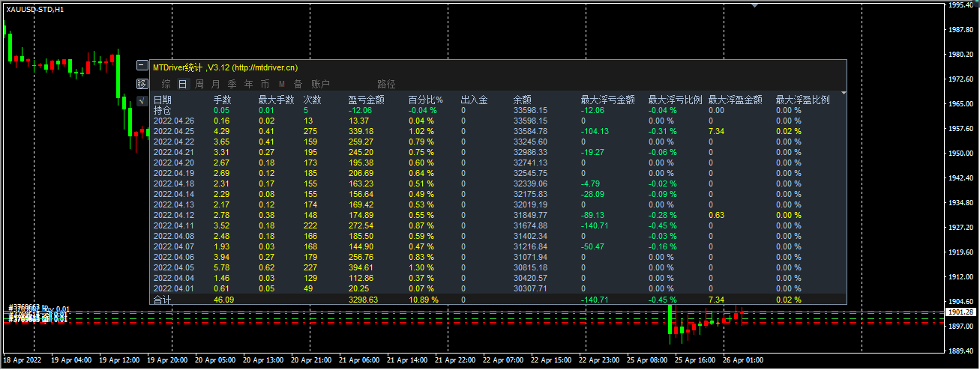Screen dimensions: 980x370
Task: Click the small arrow at panel's right edge
Action: pos(844,93)
